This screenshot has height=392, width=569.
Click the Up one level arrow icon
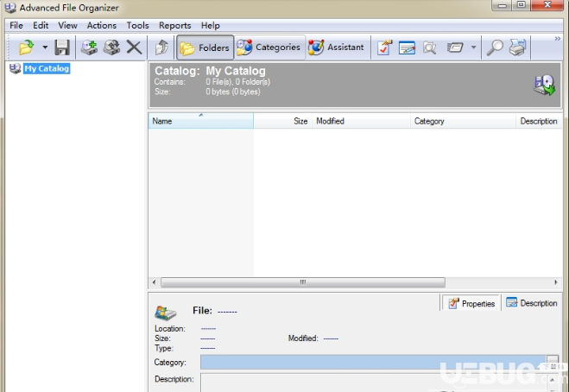pos(161,47)
